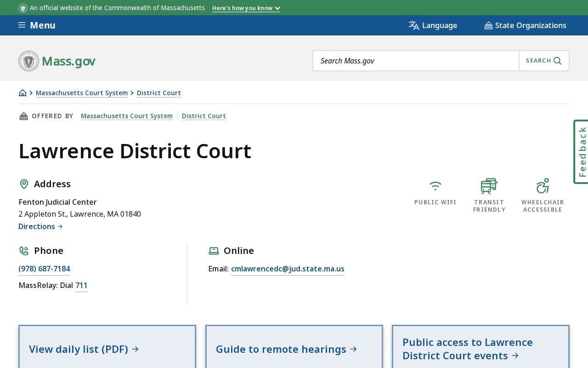Image resolution: width=588 pixels, height=368 pixels.
Task: Click the Language translate icon
Action: [414, 25]
